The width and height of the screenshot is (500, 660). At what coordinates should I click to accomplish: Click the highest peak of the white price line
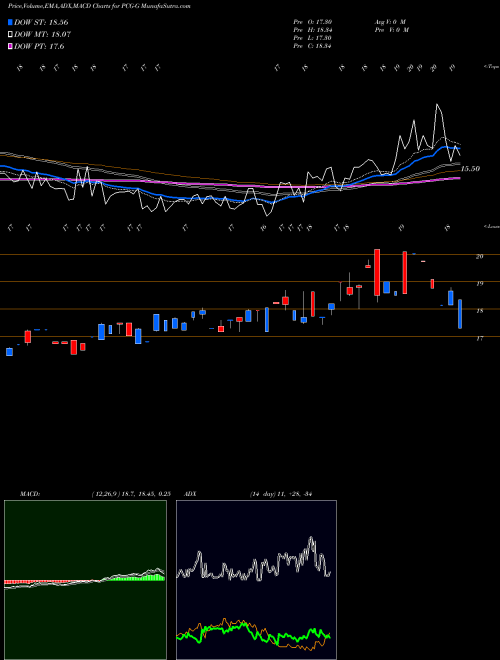[x=437, y=104]
